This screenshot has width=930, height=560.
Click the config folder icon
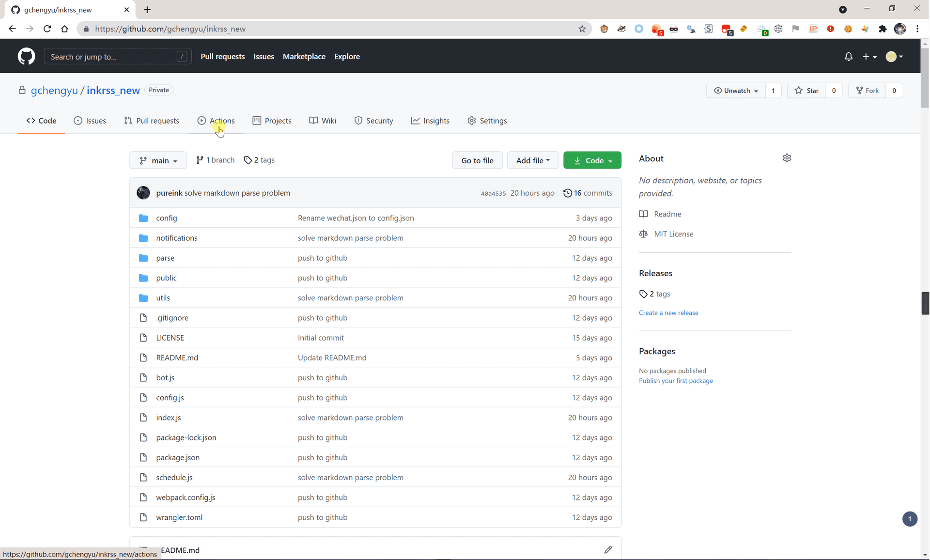pyautogui.click(x=143, y=218)
